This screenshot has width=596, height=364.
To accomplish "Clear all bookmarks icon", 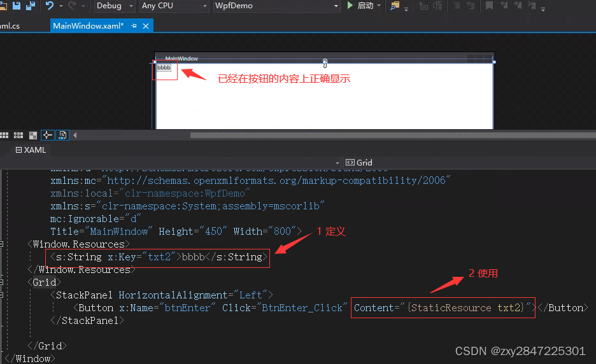I will 532,5.
